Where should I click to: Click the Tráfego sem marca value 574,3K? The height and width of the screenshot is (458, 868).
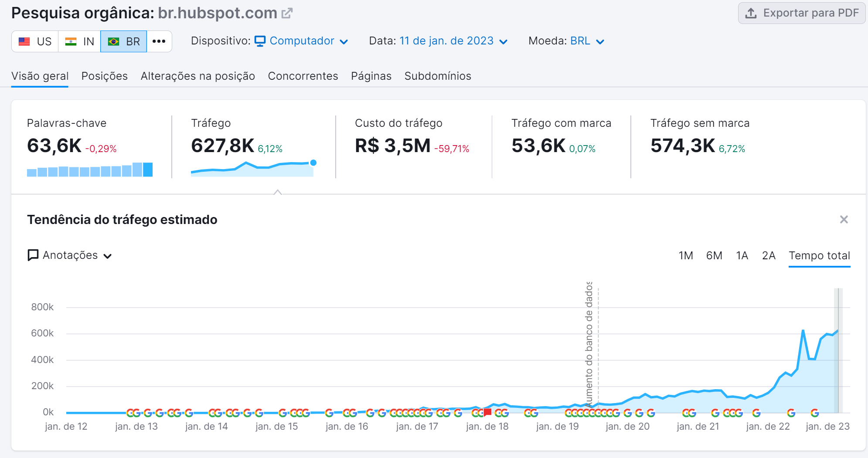coord(683,146)
